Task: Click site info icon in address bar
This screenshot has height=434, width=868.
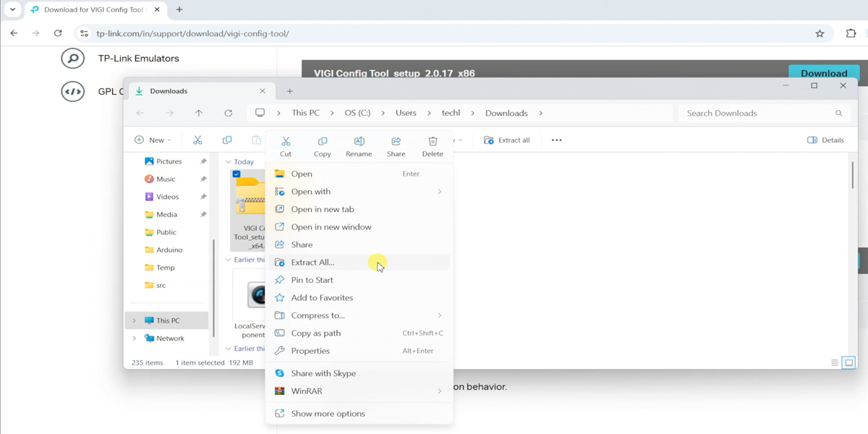Action: [84, 33]
